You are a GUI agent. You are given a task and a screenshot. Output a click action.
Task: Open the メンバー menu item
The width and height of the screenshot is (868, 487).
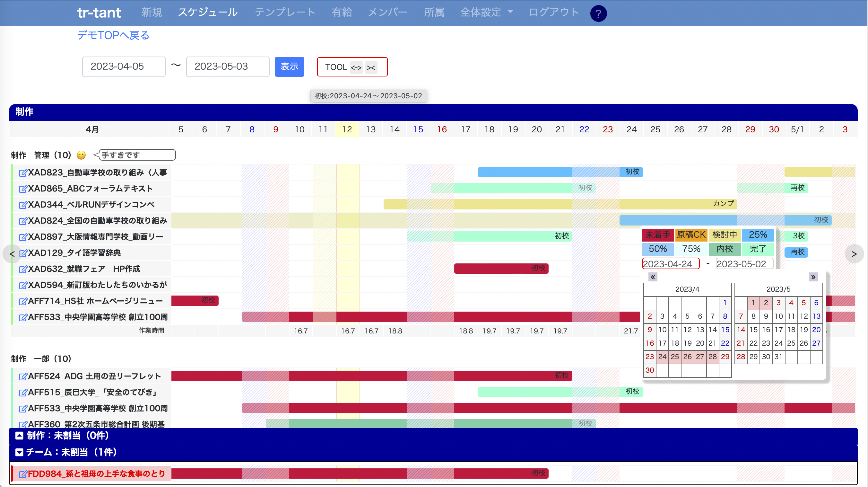point(387,13)
